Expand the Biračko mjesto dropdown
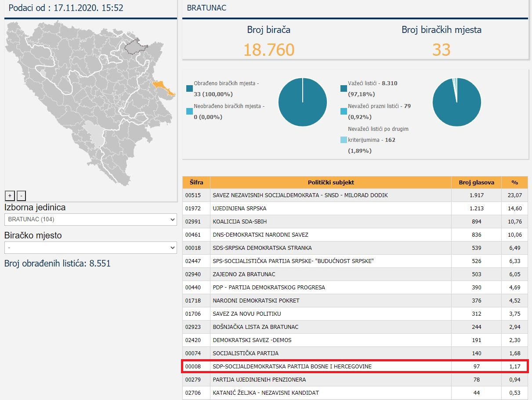 point(90,248)
